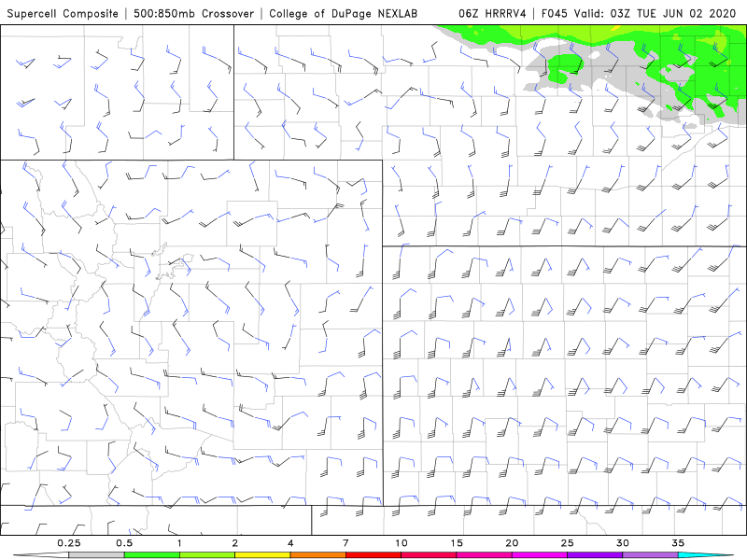
Task: Click the yellow swatch between 2 and 4
Action: point(262,555)
